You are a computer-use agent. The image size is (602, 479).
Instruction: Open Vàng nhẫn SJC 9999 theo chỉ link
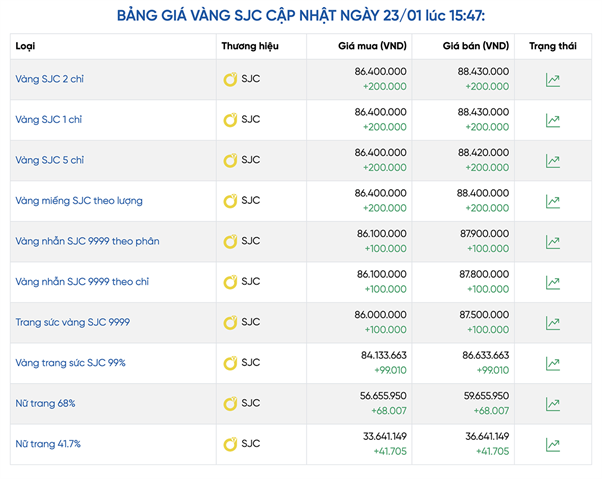point(82,282)
